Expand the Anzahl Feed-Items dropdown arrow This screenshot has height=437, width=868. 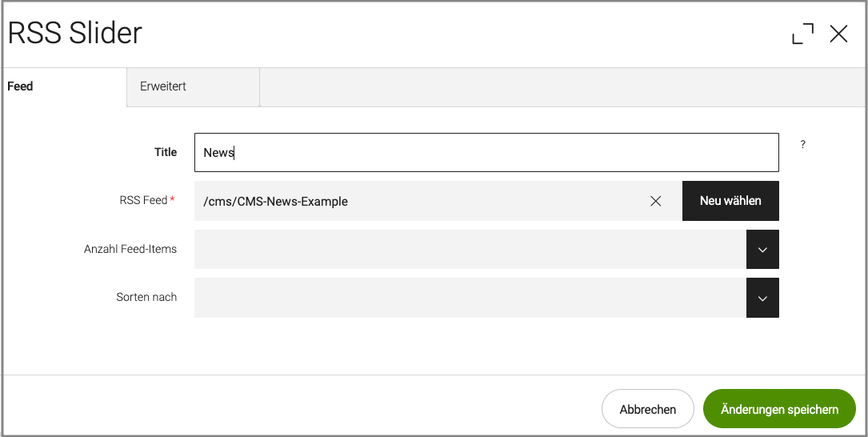(762, 250)
